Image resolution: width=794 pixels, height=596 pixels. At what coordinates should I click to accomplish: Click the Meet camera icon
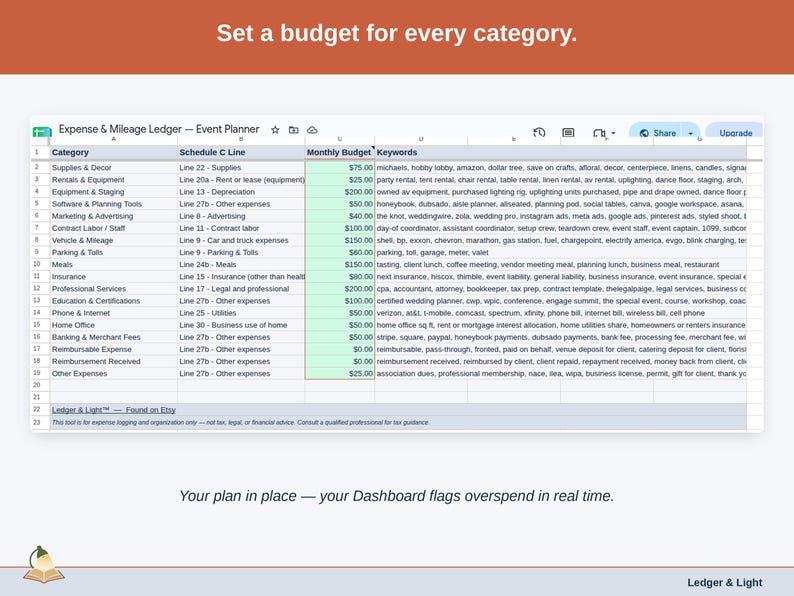tap(600, 133)
